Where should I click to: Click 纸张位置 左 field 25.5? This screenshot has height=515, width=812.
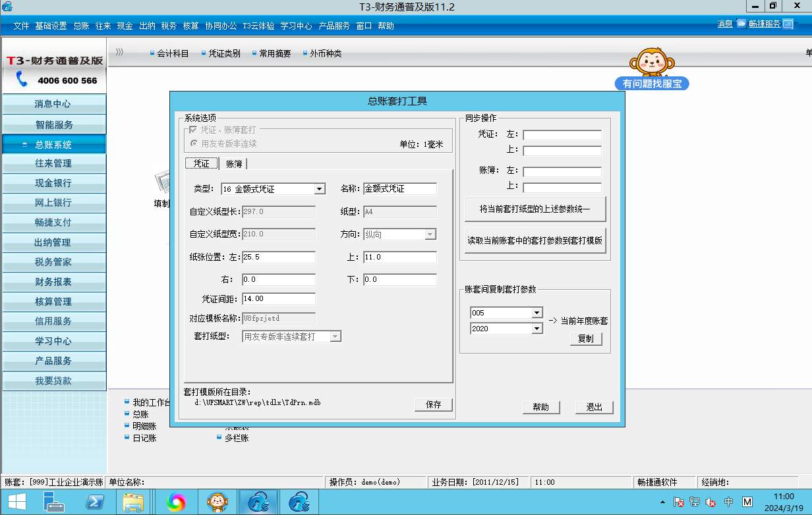point(279,257)
